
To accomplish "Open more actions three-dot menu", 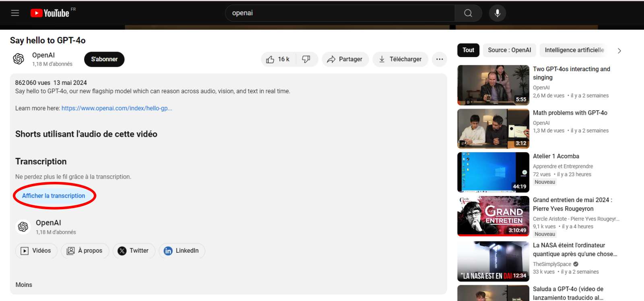I will [440, 59].
